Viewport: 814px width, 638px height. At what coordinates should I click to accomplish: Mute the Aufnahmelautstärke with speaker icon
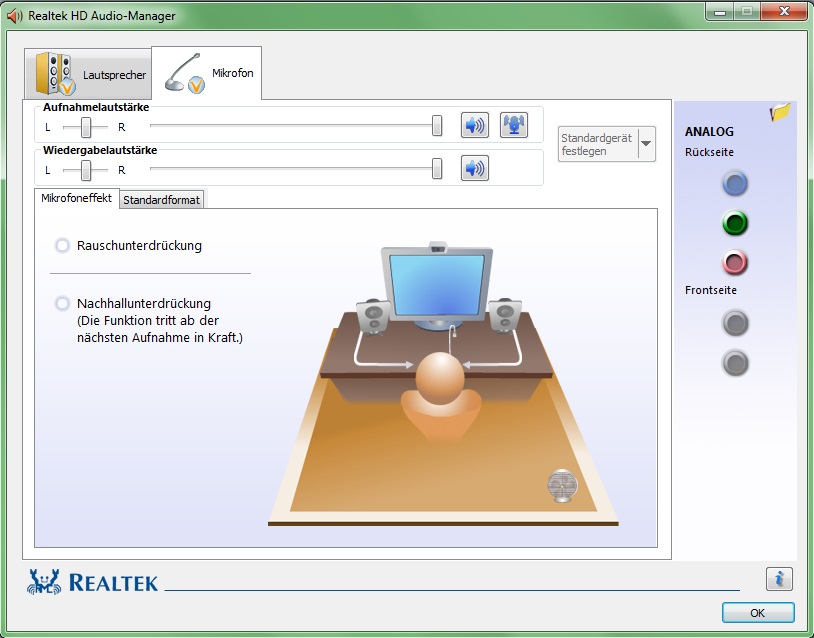click(474, 125)
